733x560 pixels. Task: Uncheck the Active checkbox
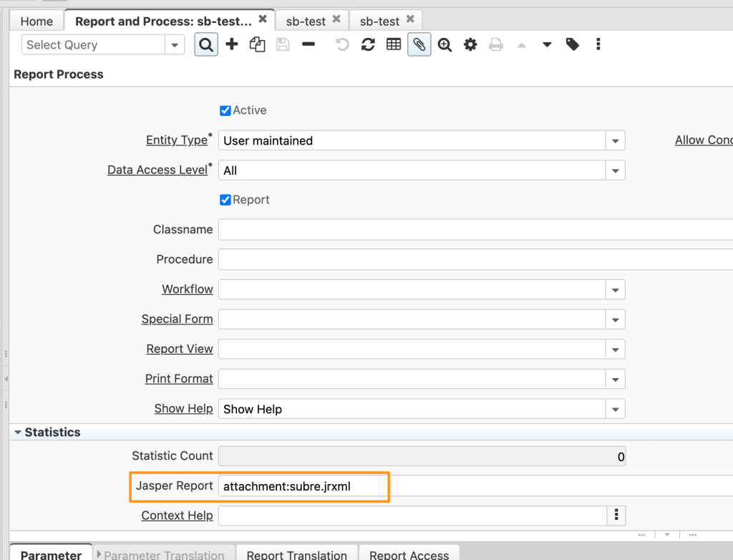225,110
